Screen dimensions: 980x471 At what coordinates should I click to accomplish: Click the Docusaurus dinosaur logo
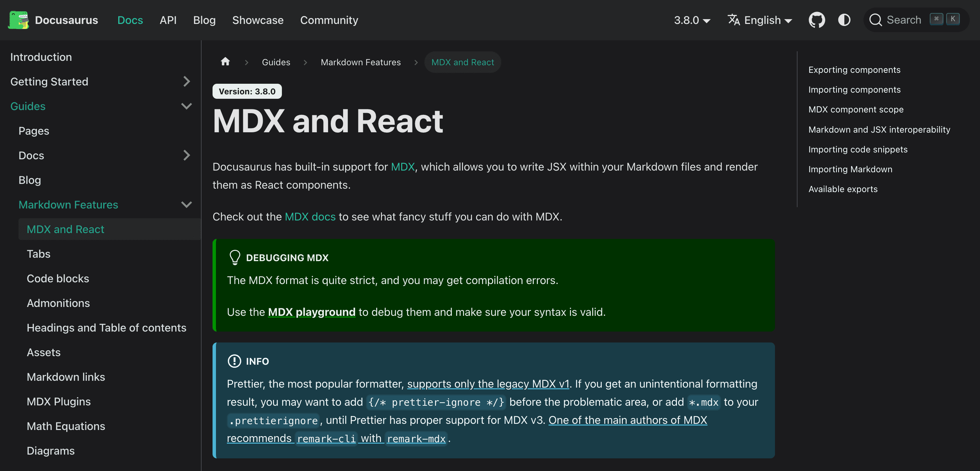[18, 20]
